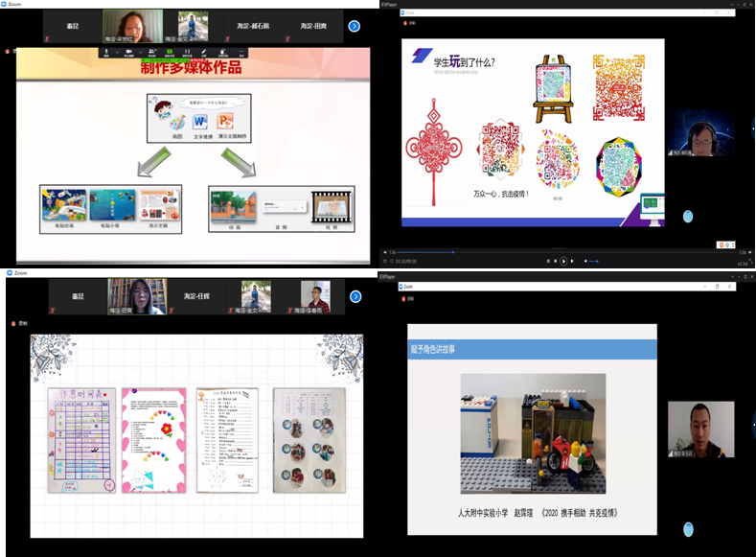This screenshot has height=557, width=756.
Task: Click the paint palette icon on the multimedia slide
Action: coord(177,123)
